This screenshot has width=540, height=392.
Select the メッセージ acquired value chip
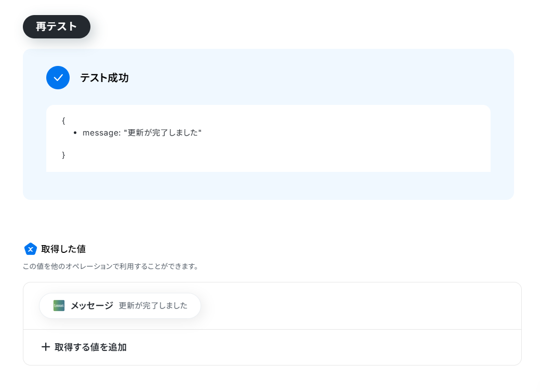(x=120, y=306)
